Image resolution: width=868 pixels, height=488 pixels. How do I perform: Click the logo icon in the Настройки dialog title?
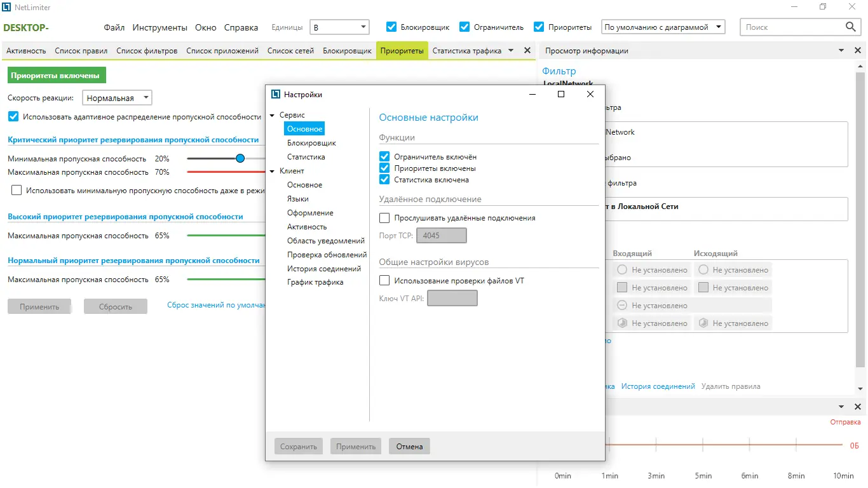tap(276, 94)
